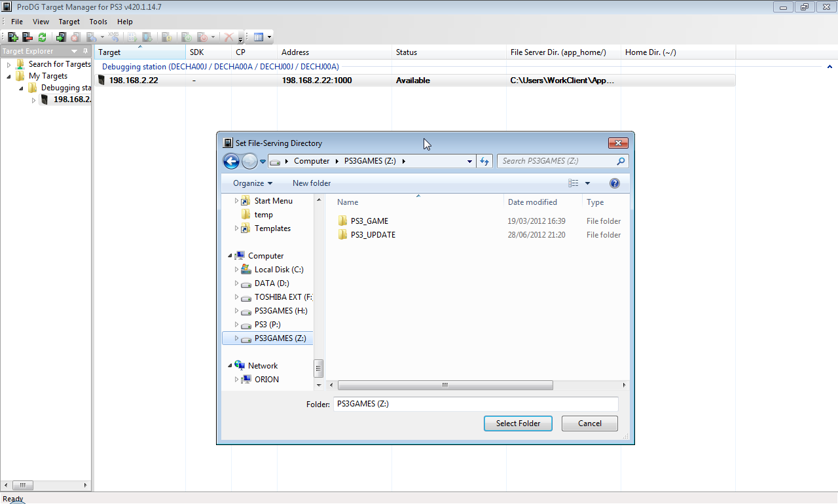Image resolution: width=838 pixels, height=504 pixels.
Task: Open the Tools menu
Action: (98, 22)
